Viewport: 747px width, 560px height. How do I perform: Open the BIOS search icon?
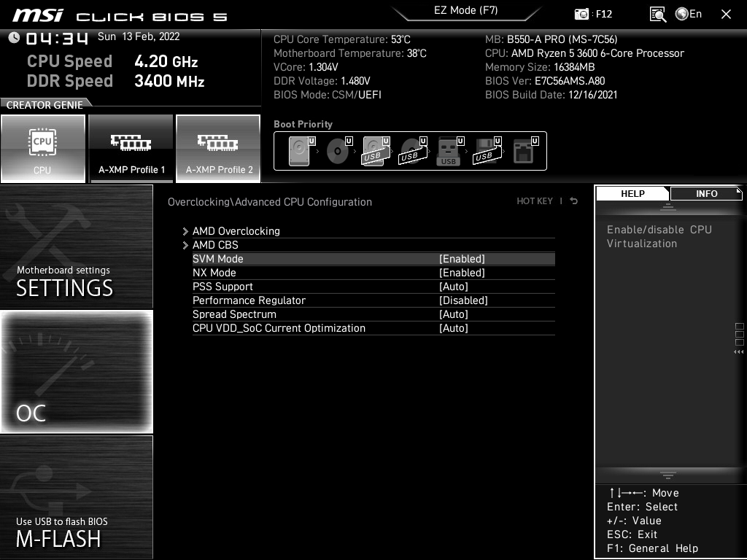[657, 14]
